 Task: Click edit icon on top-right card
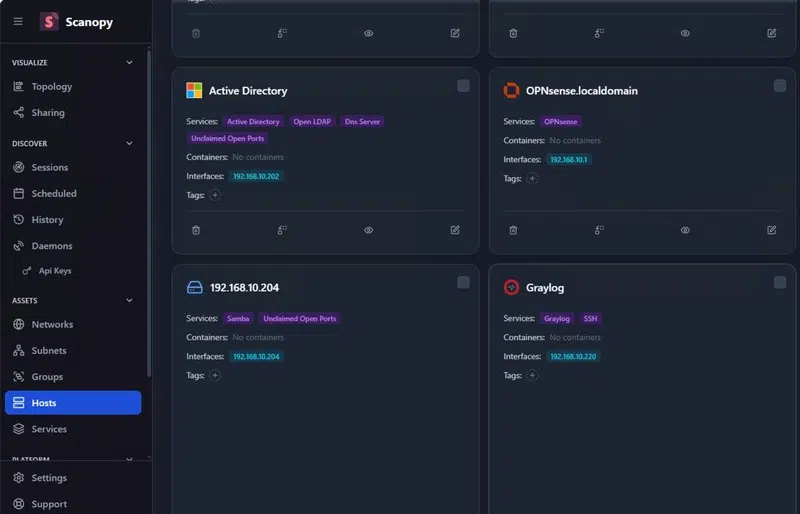pyautogui.click(x=771, y=33)
